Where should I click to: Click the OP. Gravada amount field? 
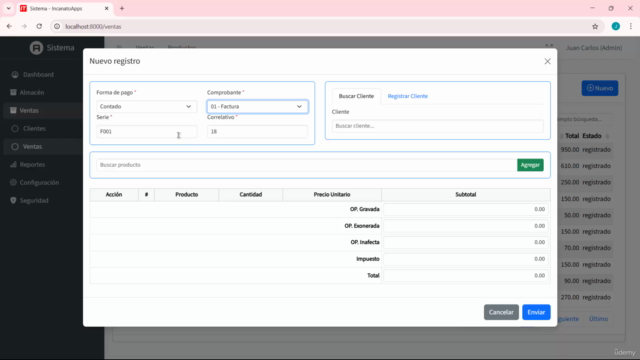(x=466, y=209)
